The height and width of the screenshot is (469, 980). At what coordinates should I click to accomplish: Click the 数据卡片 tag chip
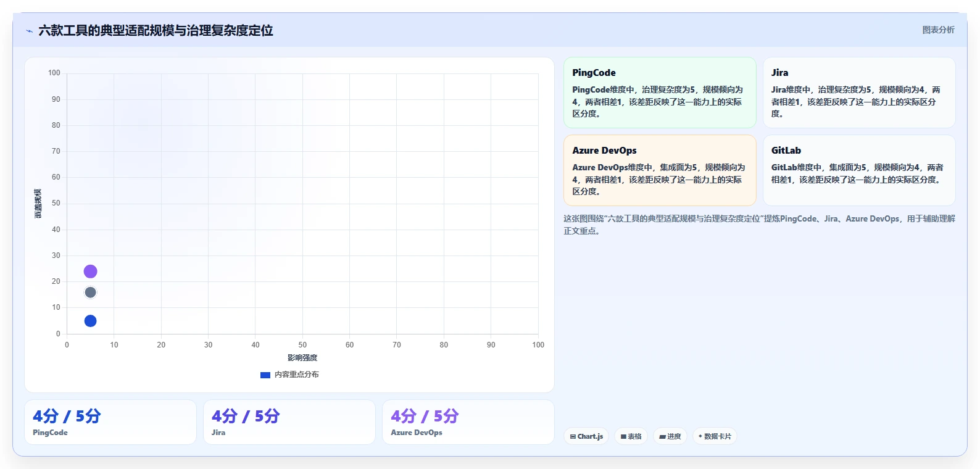pyautogui.click(x=715, y=436)
